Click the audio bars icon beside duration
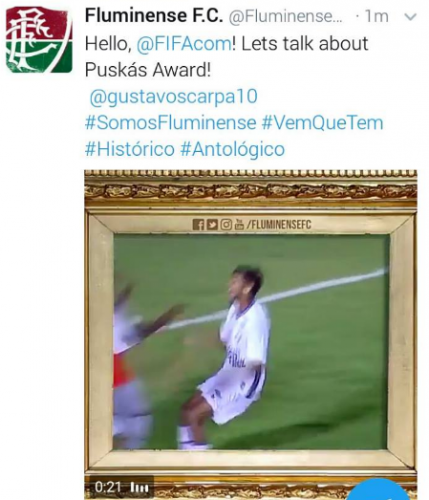 (x=137, y=488)
